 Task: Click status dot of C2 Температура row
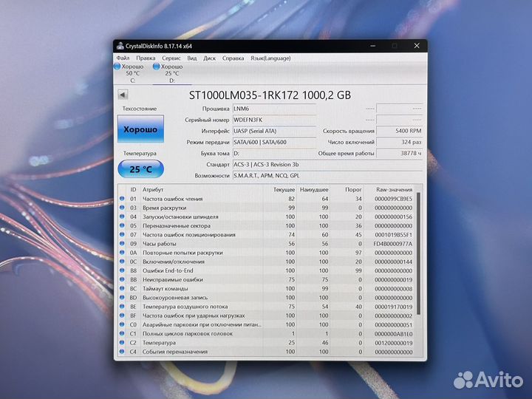pyautogui.click(x=122, y=343)
